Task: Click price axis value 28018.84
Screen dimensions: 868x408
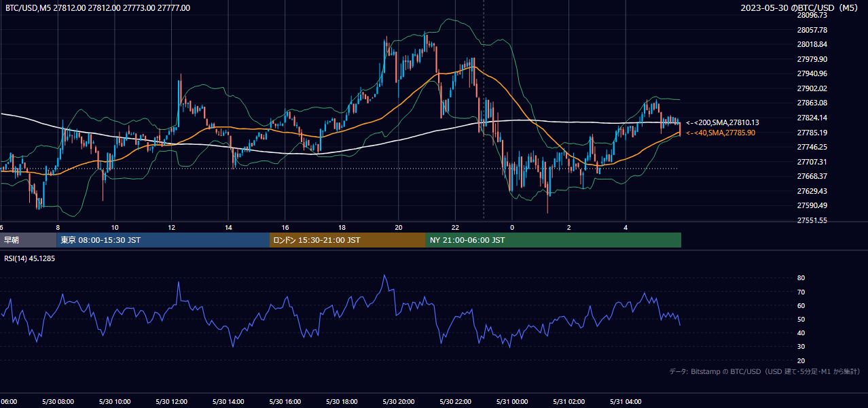Action: (812, 44)
